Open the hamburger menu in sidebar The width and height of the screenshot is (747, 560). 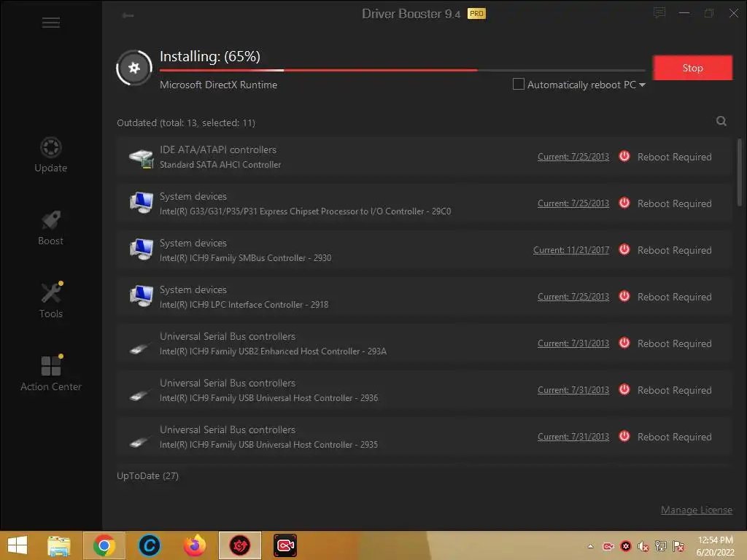(x=50, y=23)
